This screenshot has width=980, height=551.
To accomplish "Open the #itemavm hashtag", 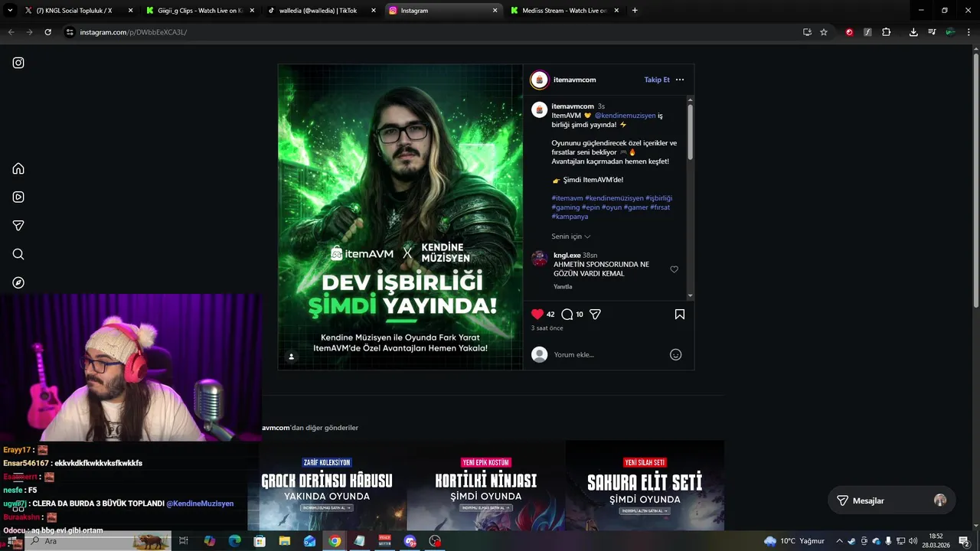I will coord(567,198).
